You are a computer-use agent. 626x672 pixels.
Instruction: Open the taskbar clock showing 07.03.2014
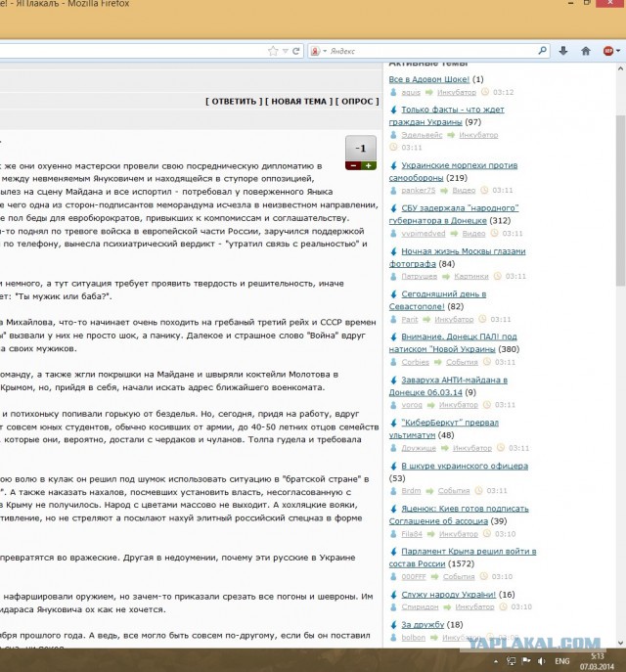(x=598, y=661)
